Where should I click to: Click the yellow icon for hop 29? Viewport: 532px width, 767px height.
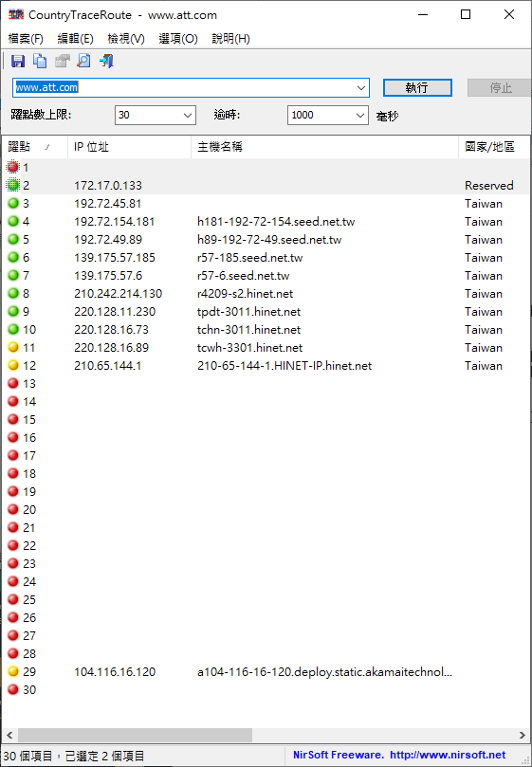13,671
